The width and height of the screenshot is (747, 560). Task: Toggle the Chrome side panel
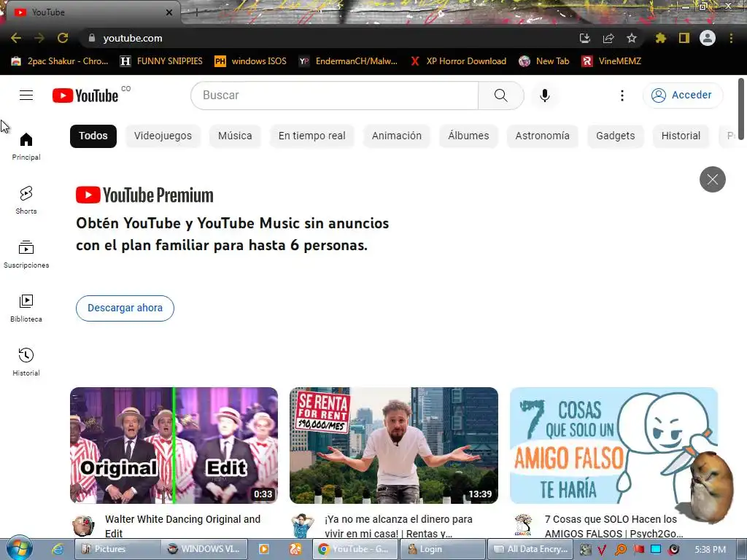684,38
